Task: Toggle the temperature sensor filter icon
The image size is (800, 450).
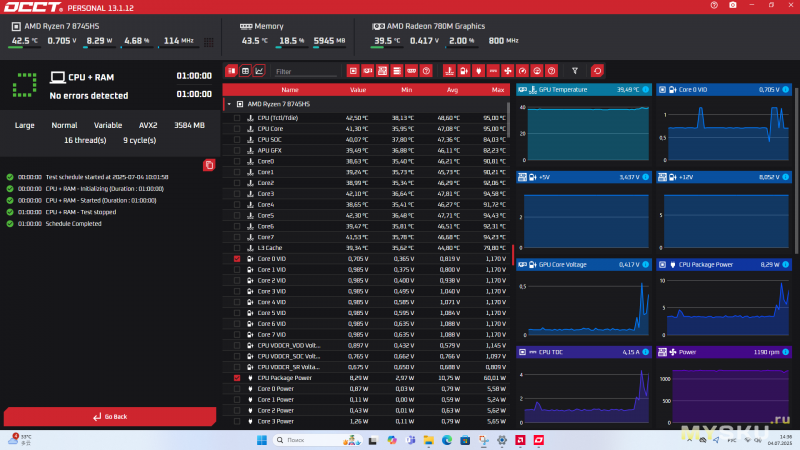Action: [x=449, y=71]
